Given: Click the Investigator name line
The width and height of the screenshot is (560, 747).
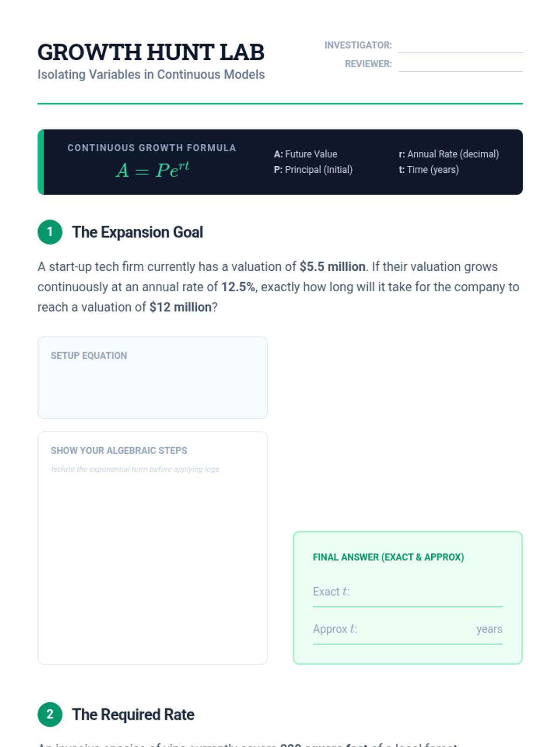Looking at the screenshot, I should 460,47.
